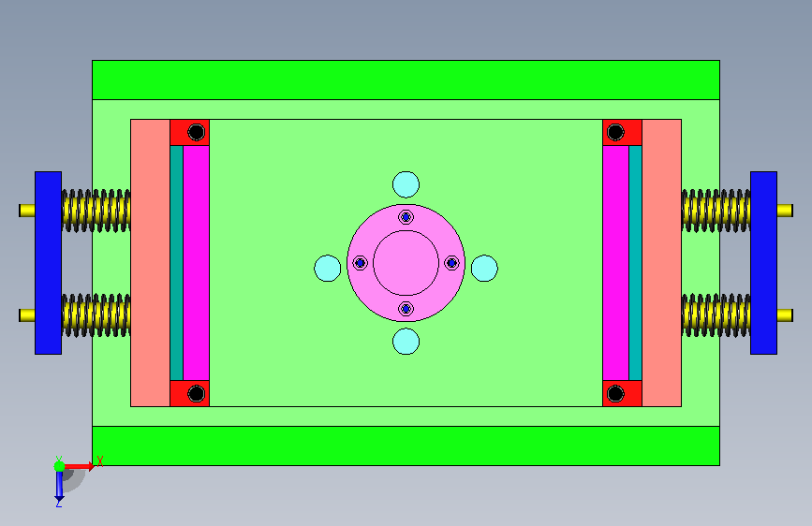Screen dimensions: 812x526
Task: Click the green Y origin ball
Action: (x=60, y=466)
